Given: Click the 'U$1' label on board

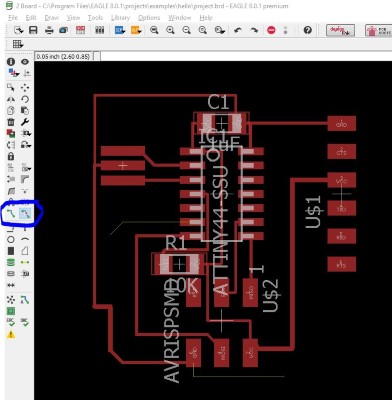Looking at the screenshot, I should click(313, 212).
